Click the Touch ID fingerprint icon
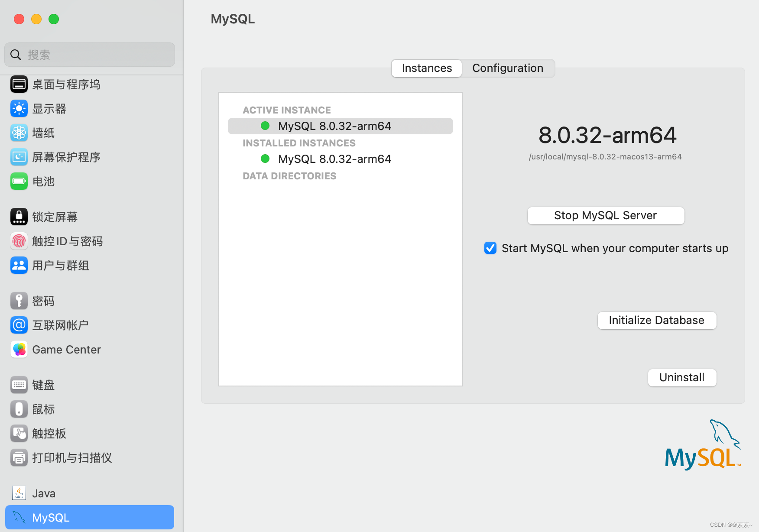Image resolution: width=759 pixels, height=532 pixels. click(x=19, y=241)
